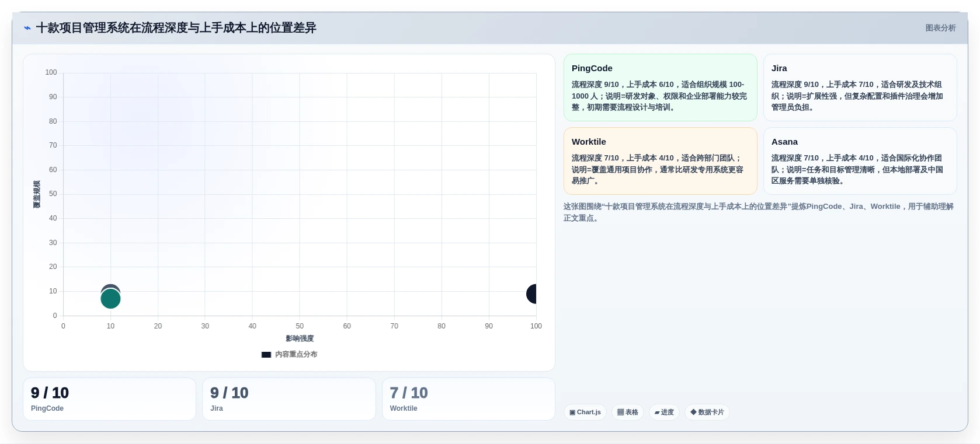Open the PingCode info card
The height and width of the screenshot is (444, 980).
pyautogui.click(x=661, y=88)
